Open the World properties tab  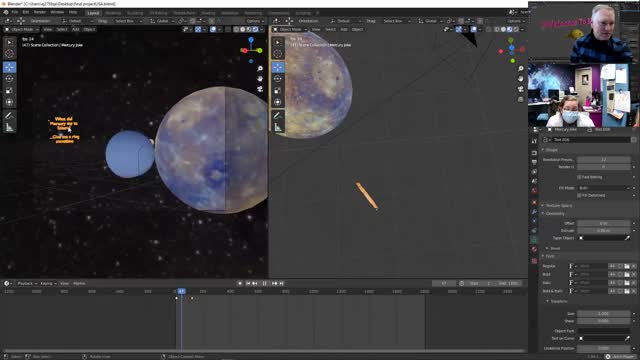534,190
